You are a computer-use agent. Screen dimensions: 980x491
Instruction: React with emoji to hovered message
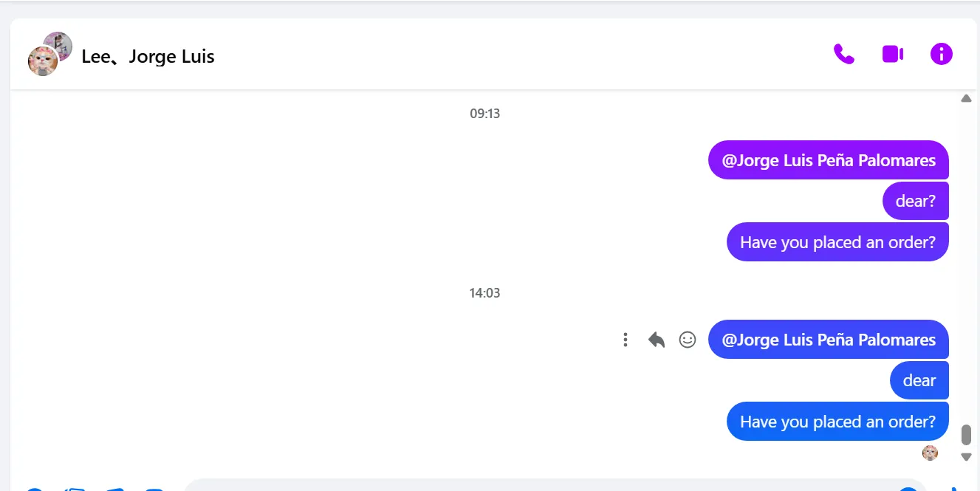click(x=688, y=340)
